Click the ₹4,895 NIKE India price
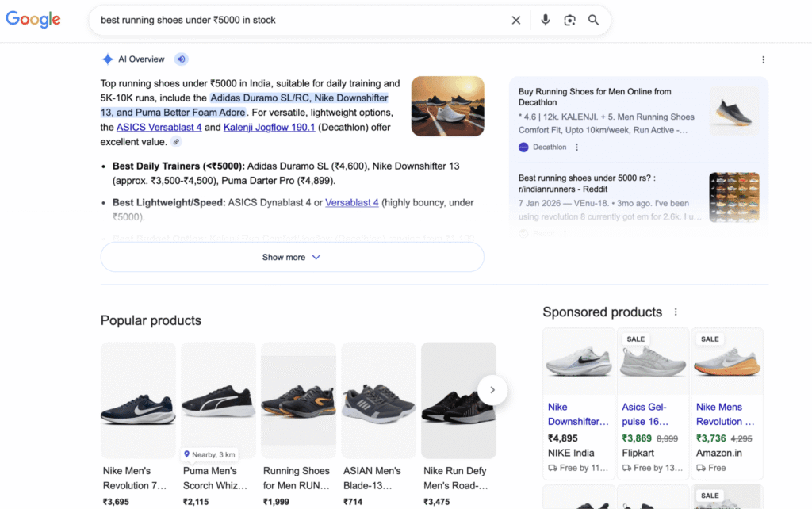 point(562,438)
